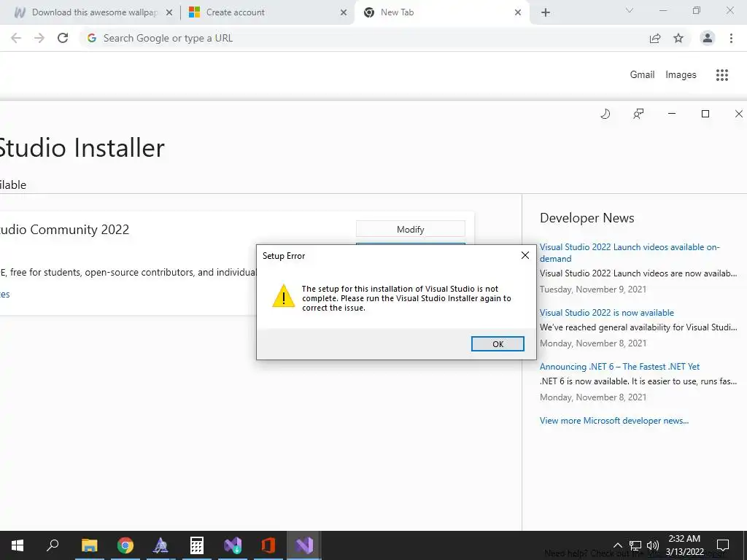Open the installer's send feedback icon
The image size is (747, 560).
(x=638, y=113)
